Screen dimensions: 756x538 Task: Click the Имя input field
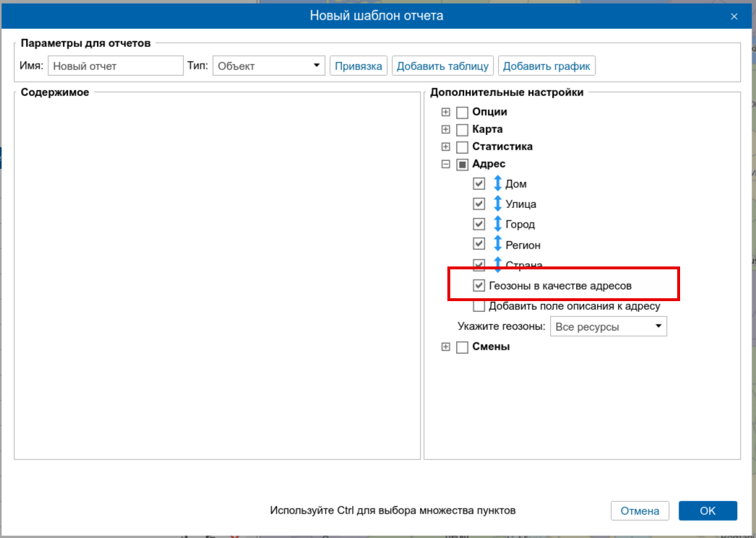[x=116, y=66]
